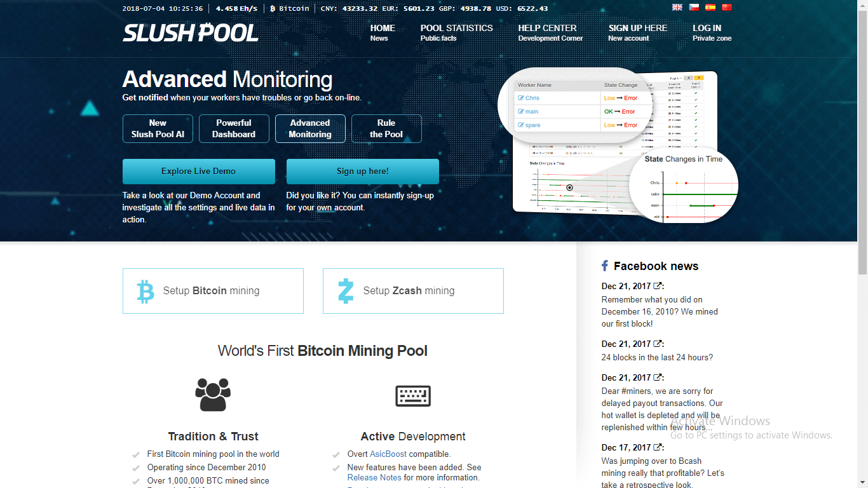Select the New Slush Pool AI tab
This screenshot has height=488, width=868.
pos(158,128)
